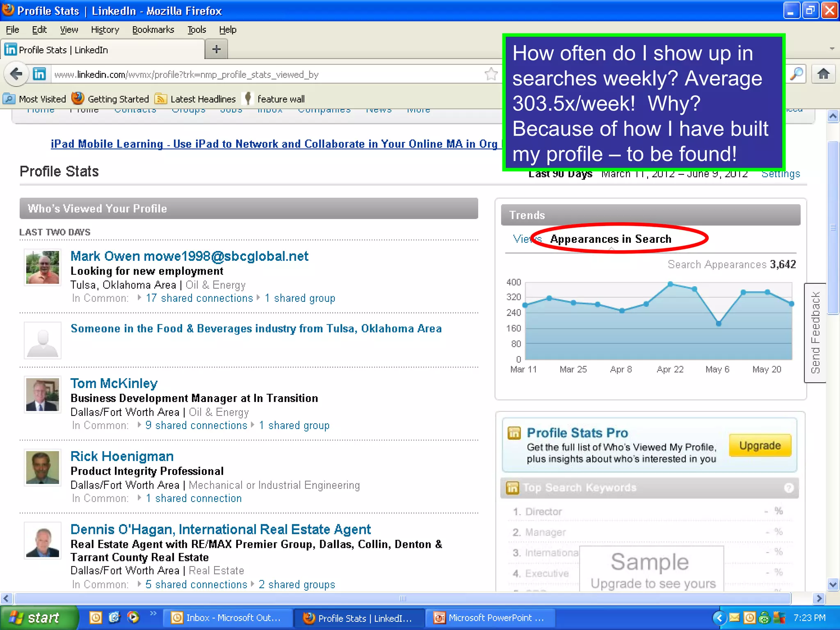
Task: Open the Profile Stats Settings link
Action: [781, 174]
